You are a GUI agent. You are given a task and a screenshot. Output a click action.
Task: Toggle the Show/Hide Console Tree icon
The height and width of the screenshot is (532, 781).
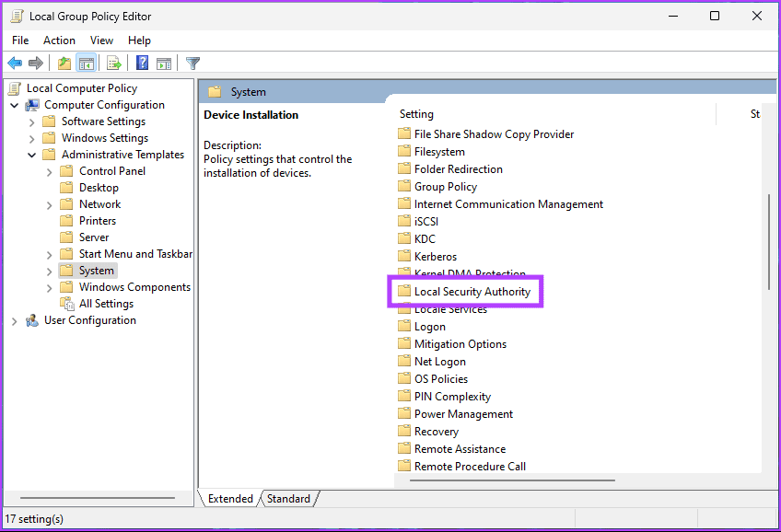click(x=86, y=63)
